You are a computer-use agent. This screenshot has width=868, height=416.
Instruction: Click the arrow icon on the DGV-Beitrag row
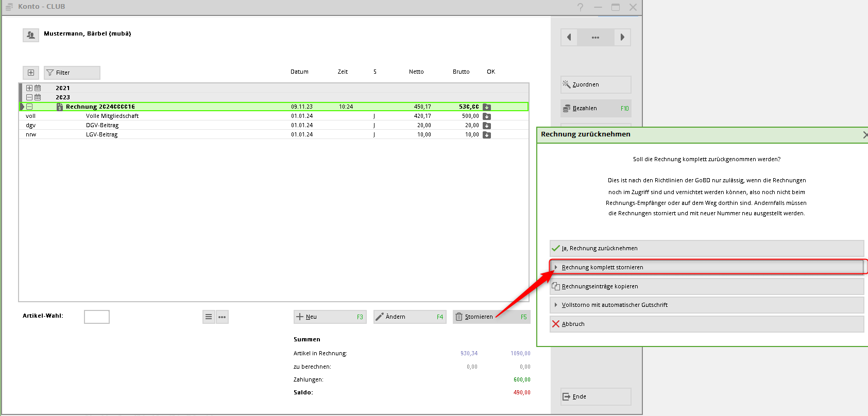click(x=487, y=126)
